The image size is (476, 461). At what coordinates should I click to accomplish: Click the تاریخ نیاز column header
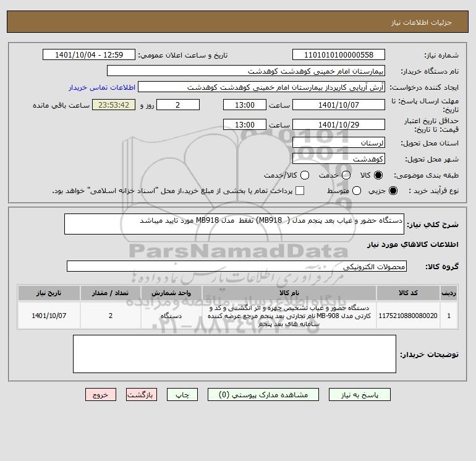coord(49,293)
